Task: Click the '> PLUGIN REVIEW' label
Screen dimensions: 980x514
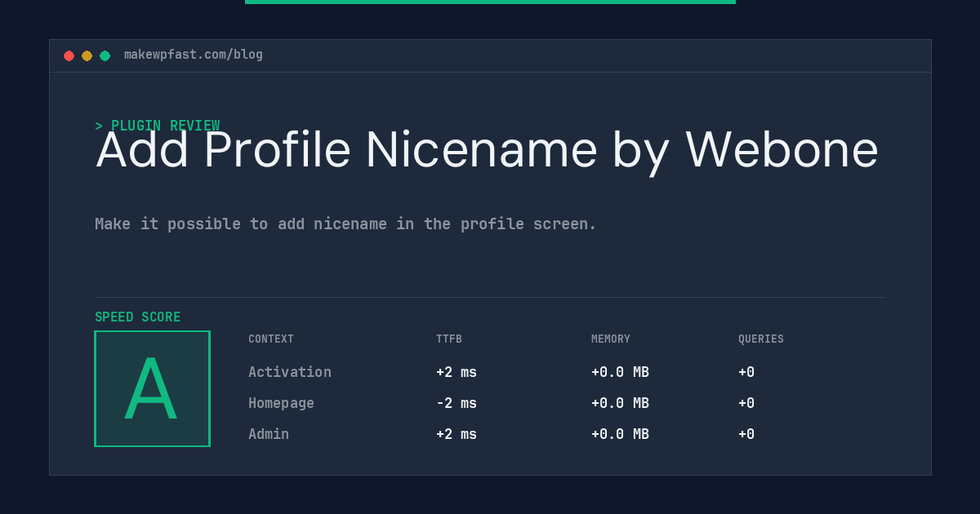Action: tap(158, 126)
